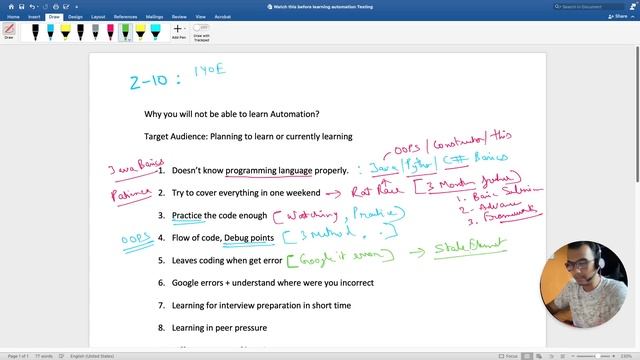
Task: Select the pink pen
Action: point(110,32)
